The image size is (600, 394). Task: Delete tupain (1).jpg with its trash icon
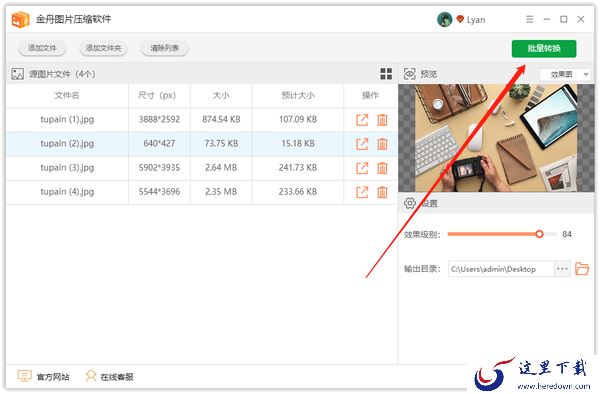point(382,120)
